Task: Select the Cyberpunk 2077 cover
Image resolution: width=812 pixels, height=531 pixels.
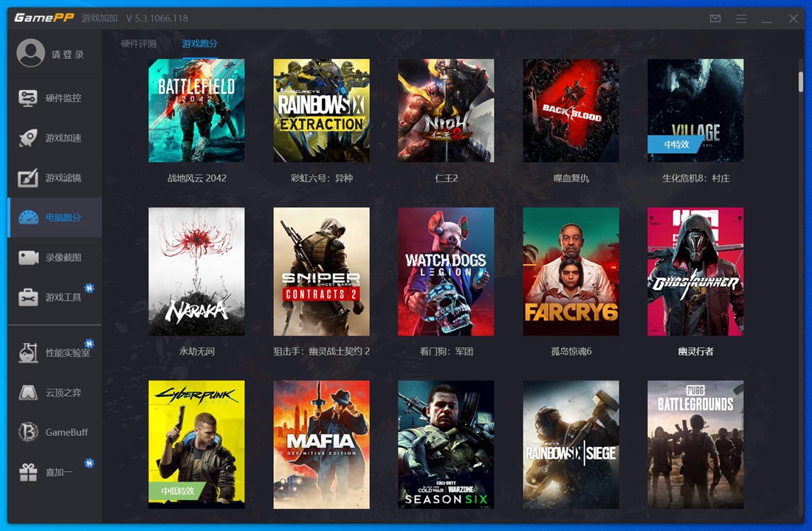Action: click(196, 445)
